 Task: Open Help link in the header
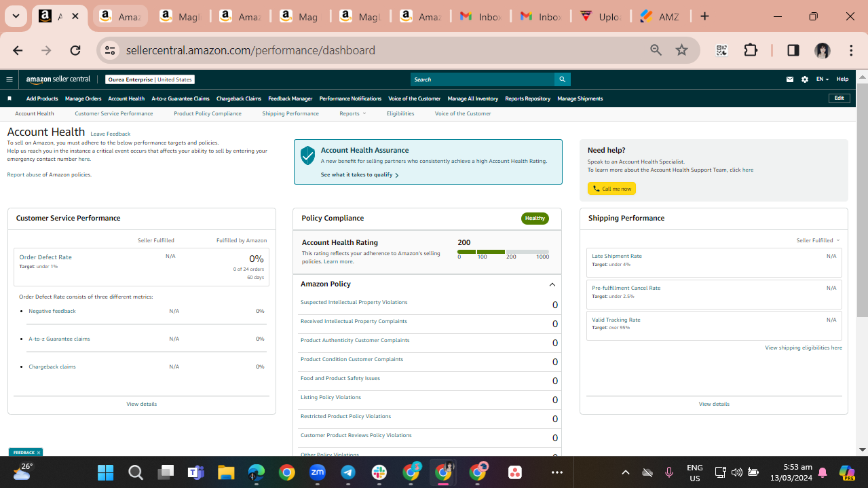tap(842, 79)
